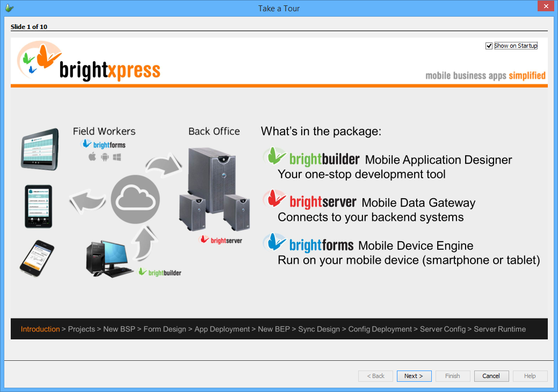Jump to the Projects breadcrumb section
Screen dimensions: 558x392
[x=82, y=329]
